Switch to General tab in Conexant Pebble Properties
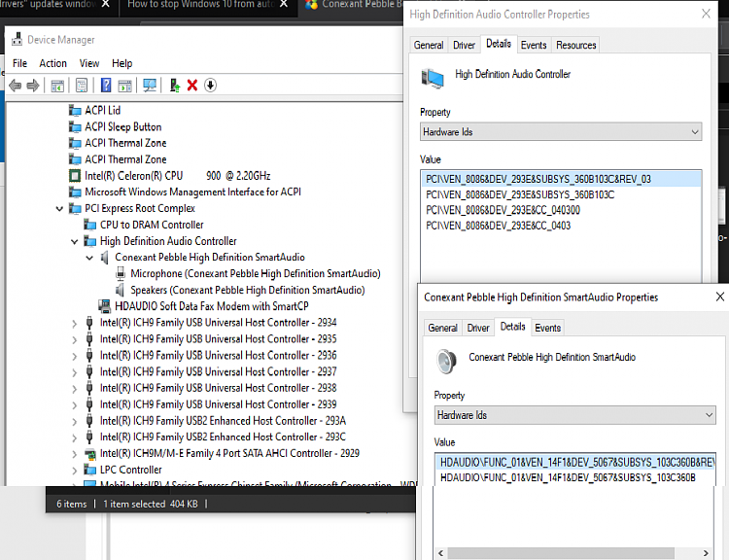This screenshot has width=729, height=560. point(442,328)
